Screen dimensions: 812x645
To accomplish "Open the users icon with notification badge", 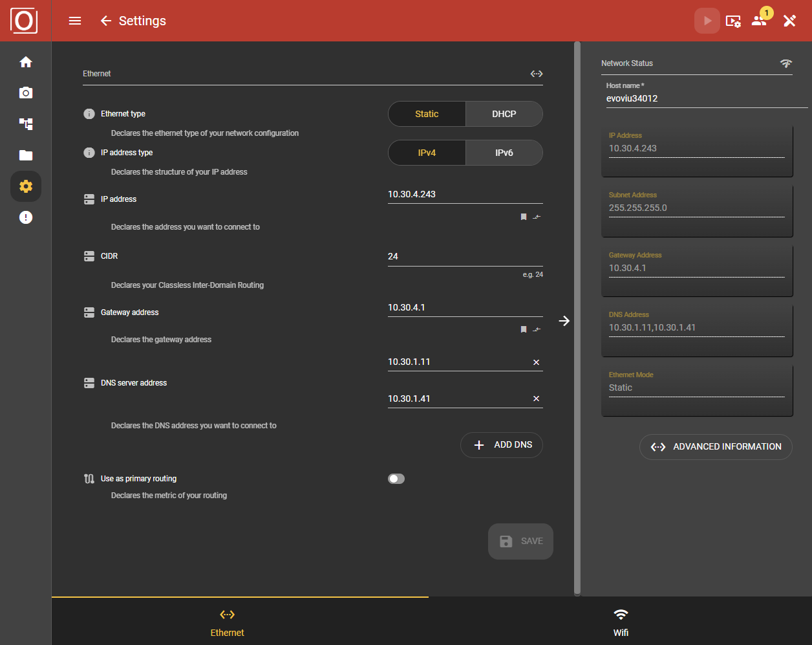I will 759,21.
